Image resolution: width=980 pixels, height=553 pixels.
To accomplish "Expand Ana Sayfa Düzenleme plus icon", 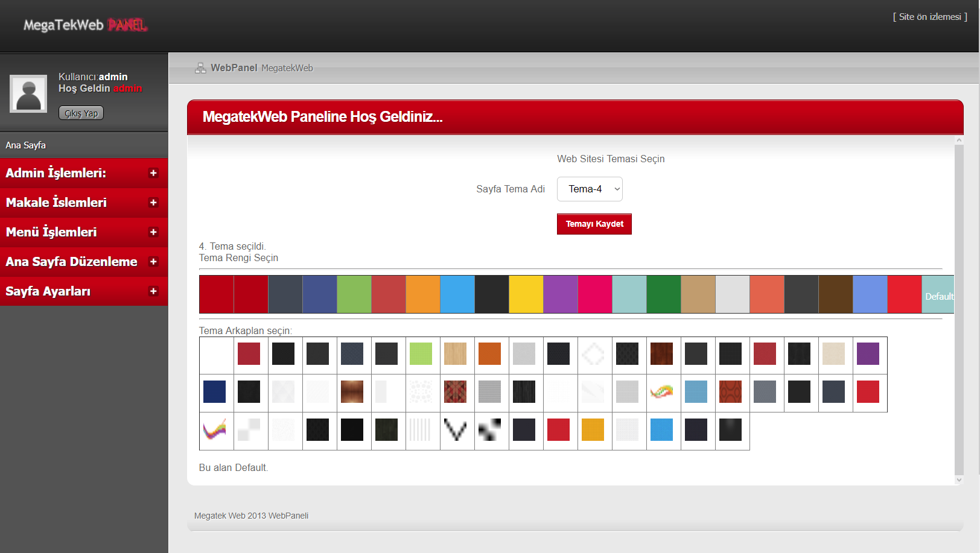I will click(153, 262).
